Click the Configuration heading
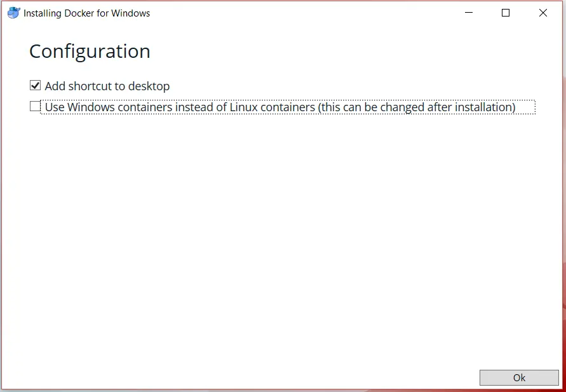Image resolution: width=566 pixels, height=392 pixels. [90, 51]
